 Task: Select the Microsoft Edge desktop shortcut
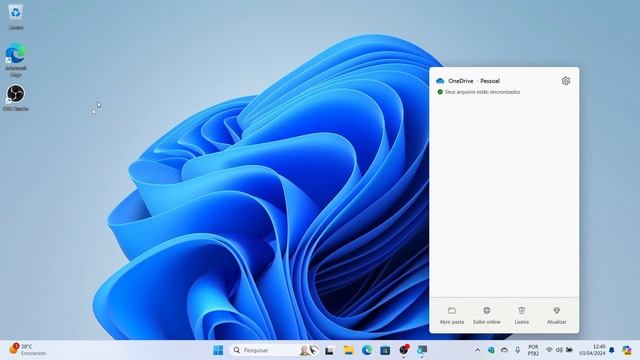[16, 60]
